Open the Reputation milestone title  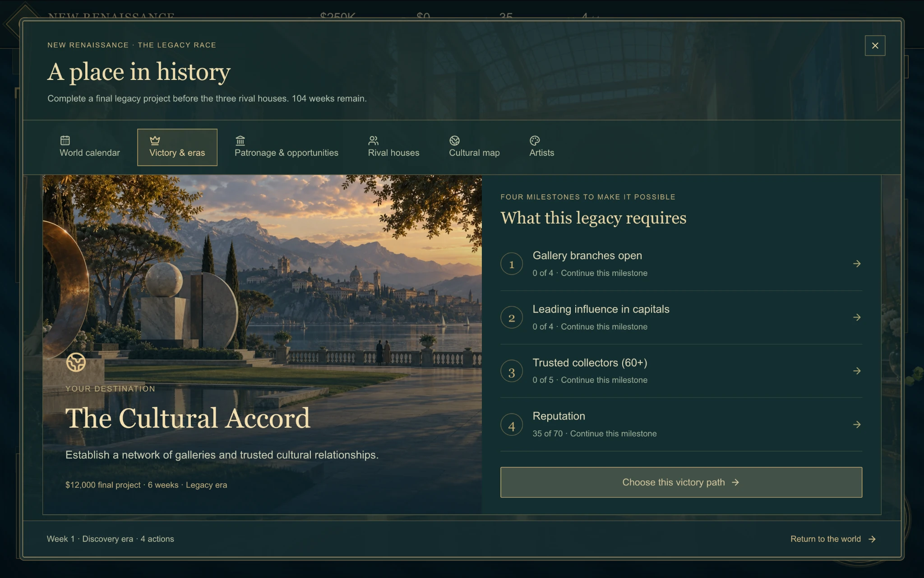(559, 416)
